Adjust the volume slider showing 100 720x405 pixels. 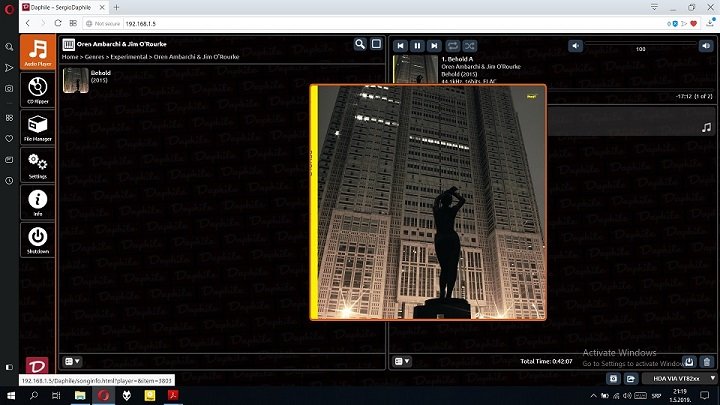641,44
